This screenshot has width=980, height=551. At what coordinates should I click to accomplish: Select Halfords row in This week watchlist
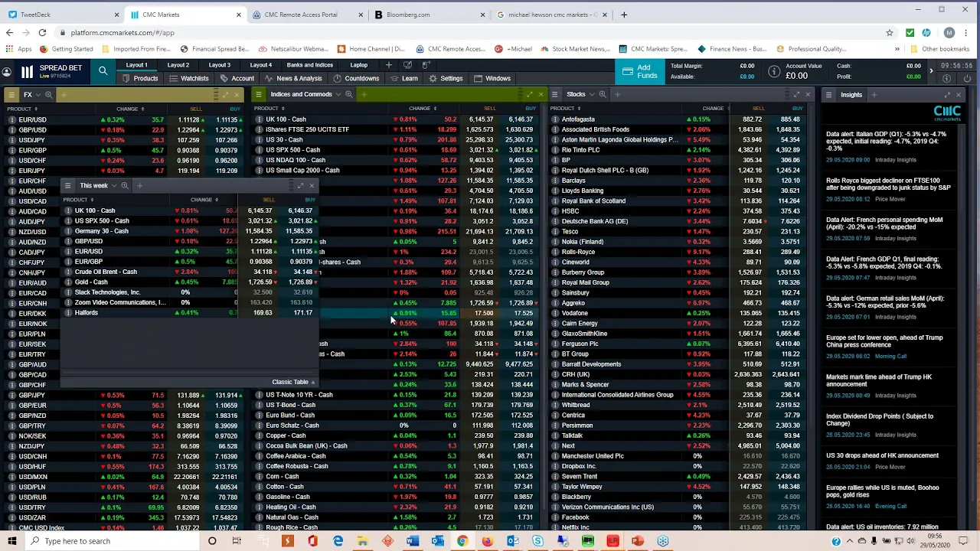coord(190,313)
